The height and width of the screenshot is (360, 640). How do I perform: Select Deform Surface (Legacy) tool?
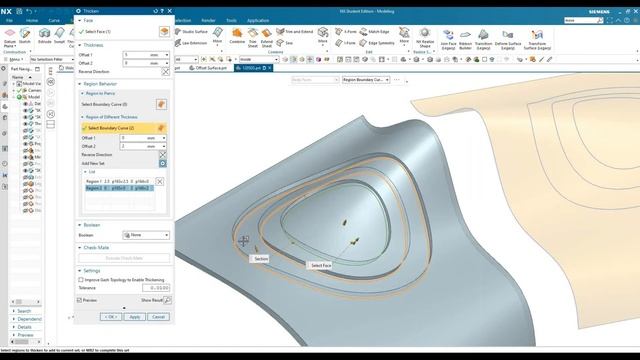point(508,40)
